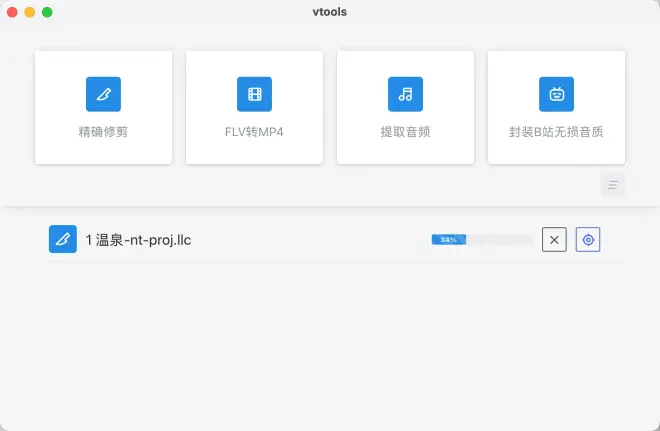Click the FLV转MP4 card label
Screen dimensions: 660x431
254,132
